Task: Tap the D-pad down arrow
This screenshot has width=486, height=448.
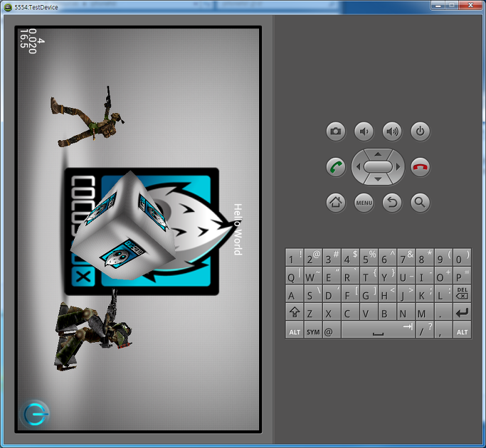Action: coord(378,179)
